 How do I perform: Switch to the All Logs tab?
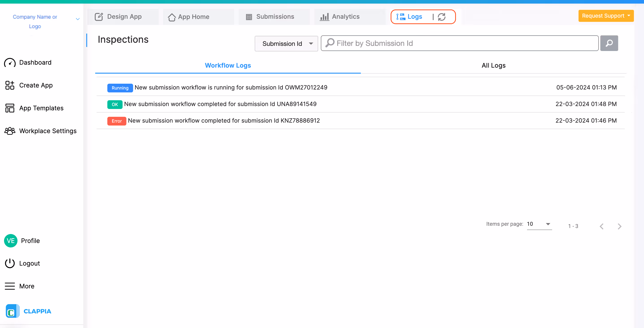coord(493,65)
